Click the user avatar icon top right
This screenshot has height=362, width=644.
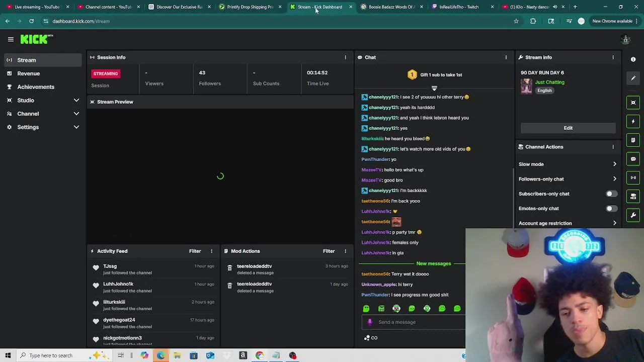tap(626, 39)
